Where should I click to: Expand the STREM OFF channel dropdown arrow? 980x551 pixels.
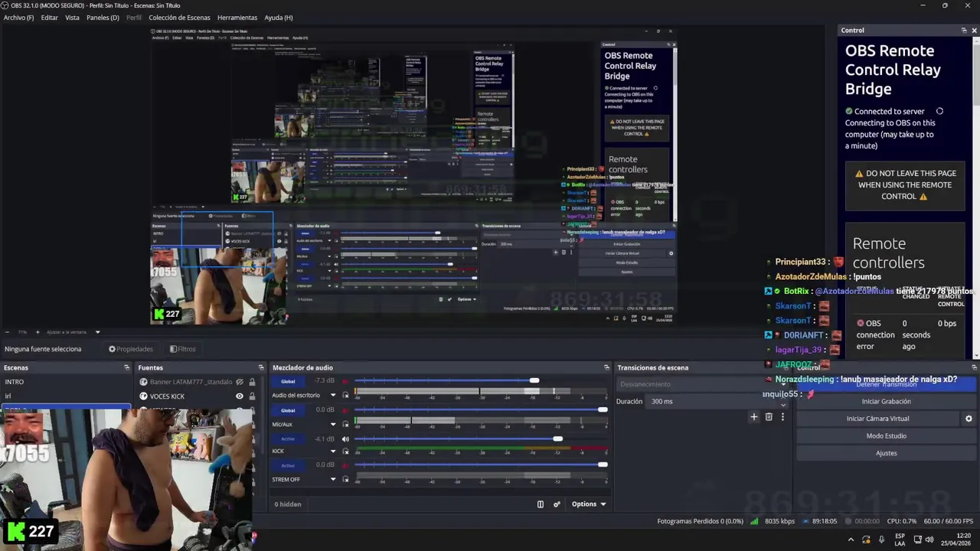pyautogui.click(x=333, y=480)
